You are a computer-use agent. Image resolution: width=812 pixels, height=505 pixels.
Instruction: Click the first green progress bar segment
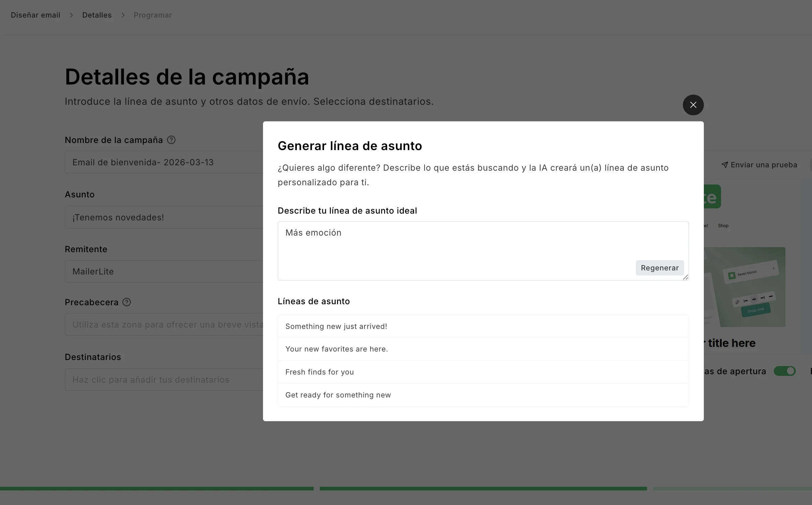[157, 488]
